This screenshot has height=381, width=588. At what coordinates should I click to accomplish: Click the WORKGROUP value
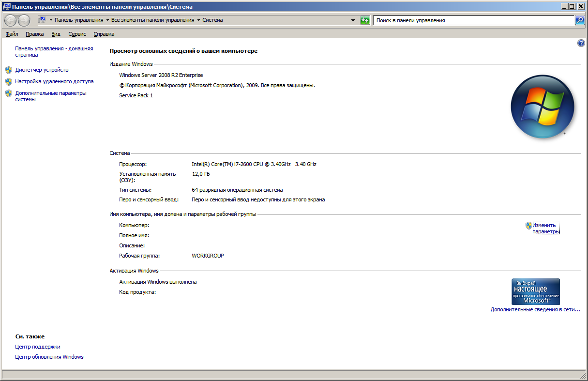coord(208,256)
